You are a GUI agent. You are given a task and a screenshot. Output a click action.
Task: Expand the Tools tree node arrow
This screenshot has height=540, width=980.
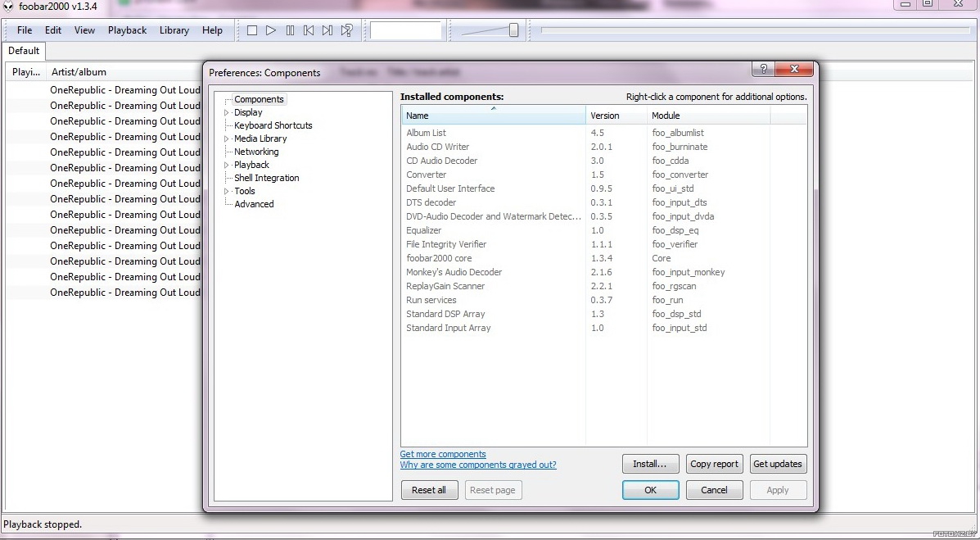pos(227,192)
